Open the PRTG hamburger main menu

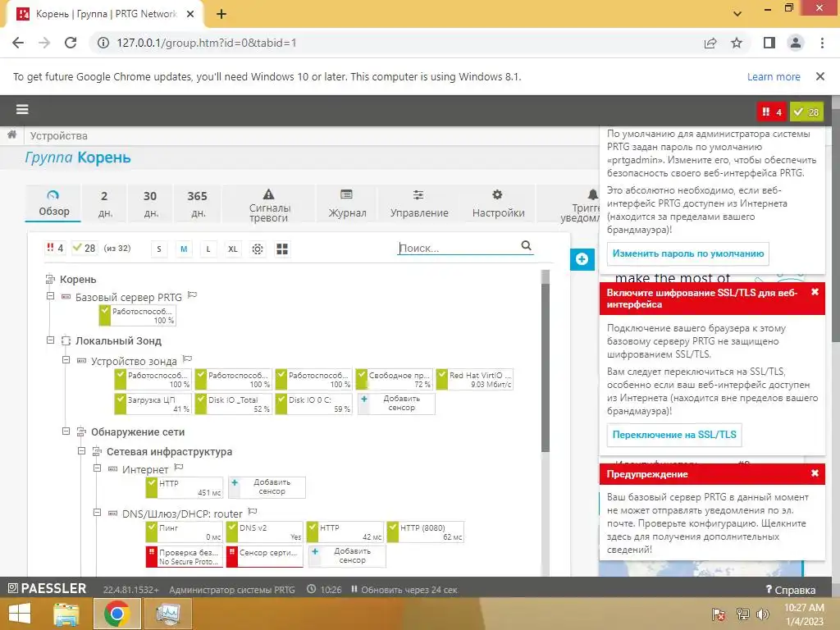click(22, 109)
